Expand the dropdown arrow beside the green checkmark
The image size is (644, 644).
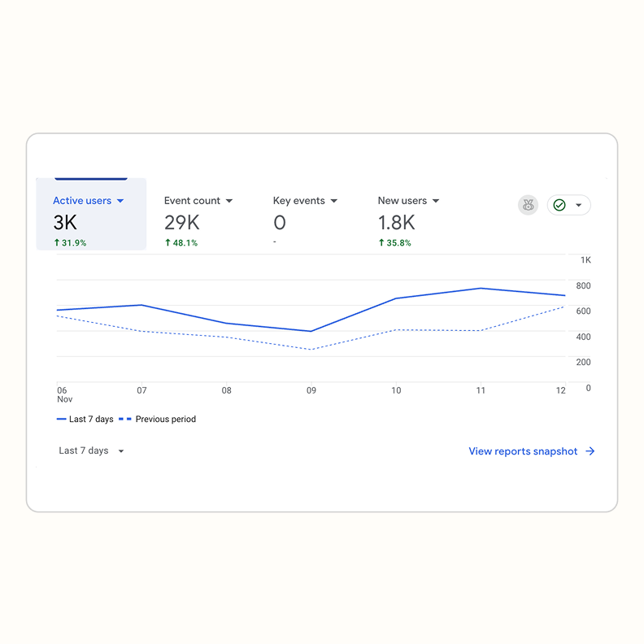[x=579, y=206]
